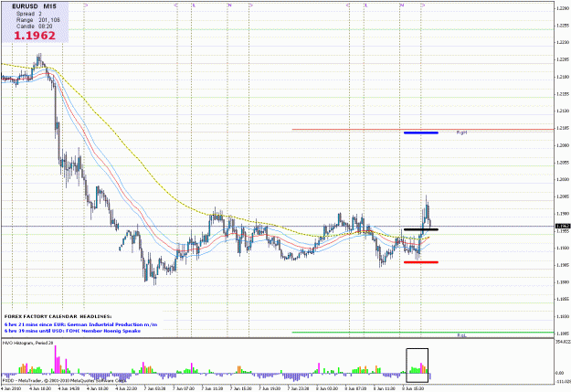Click the 4 Jun 22:20 time label
This screenshot has width=571, height=392.
[126, 388]
